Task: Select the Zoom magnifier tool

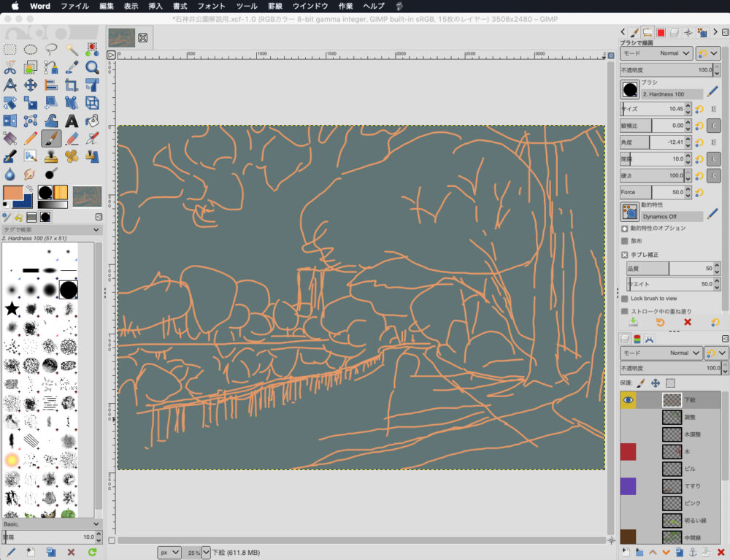Action: pyautogui.click(x=92, y=67)
